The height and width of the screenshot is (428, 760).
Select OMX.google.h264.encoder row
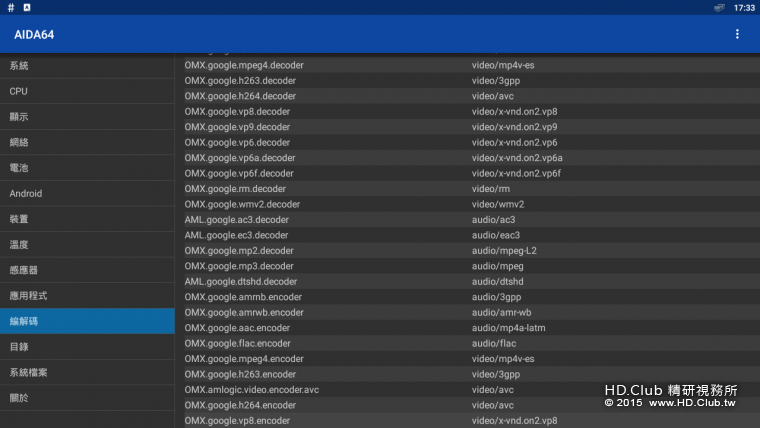(x=472, y=405)
